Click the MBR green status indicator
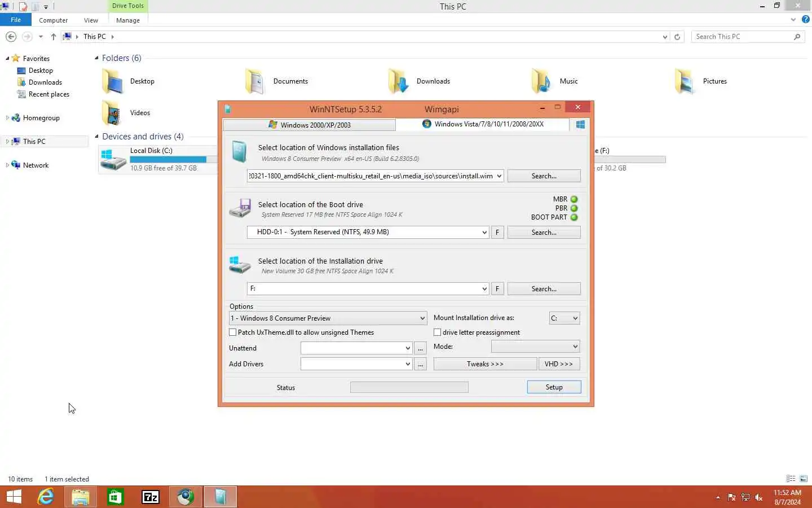The width and height of the screenshot is (812, 508). 574,199
